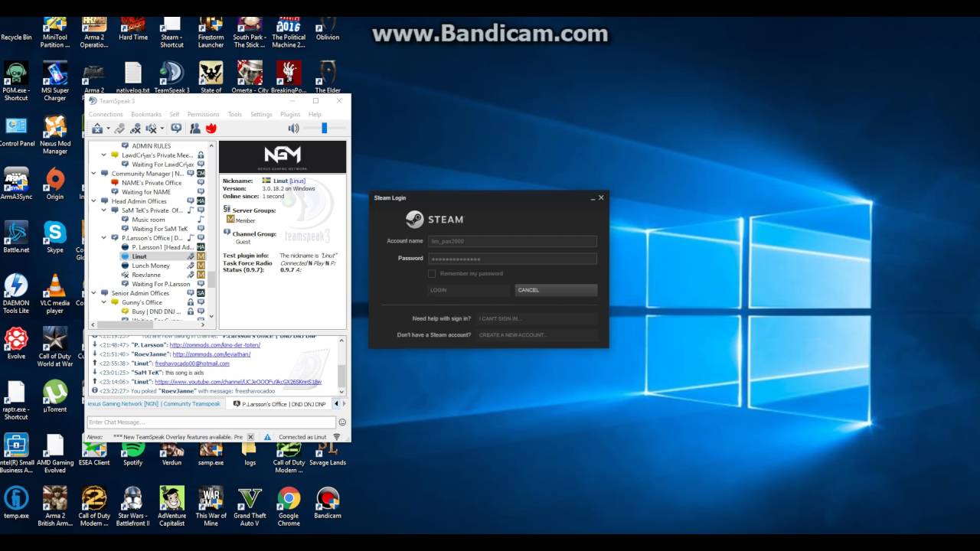The height and width of the screenshot is (551, 980).
Task: Open the Battle.net desktop icon
Action: point(16,237)
